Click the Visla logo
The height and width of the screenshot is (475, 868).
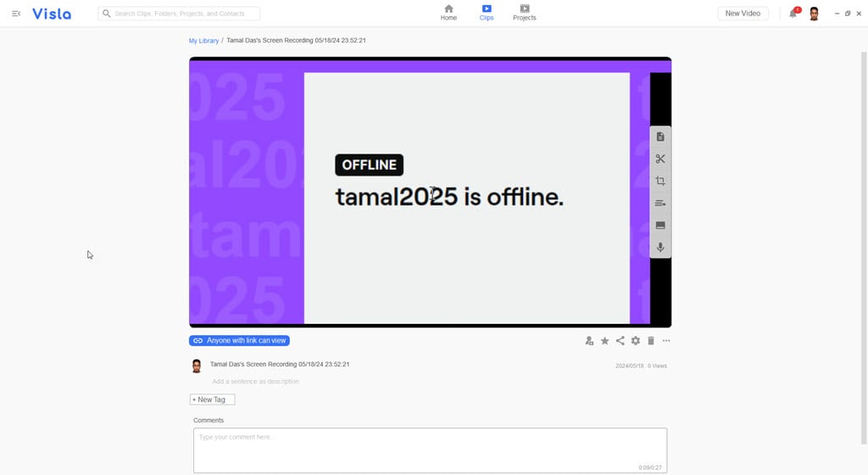52,14
